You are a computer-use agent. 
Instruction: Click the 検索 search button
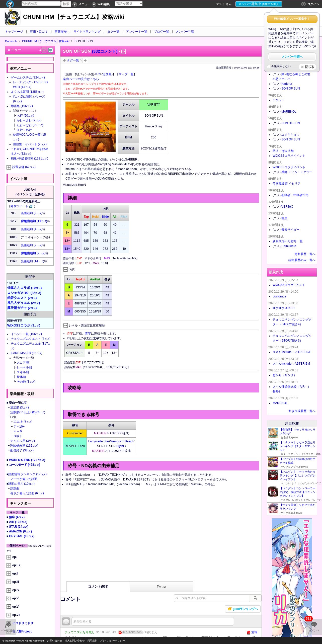[66, 4]
